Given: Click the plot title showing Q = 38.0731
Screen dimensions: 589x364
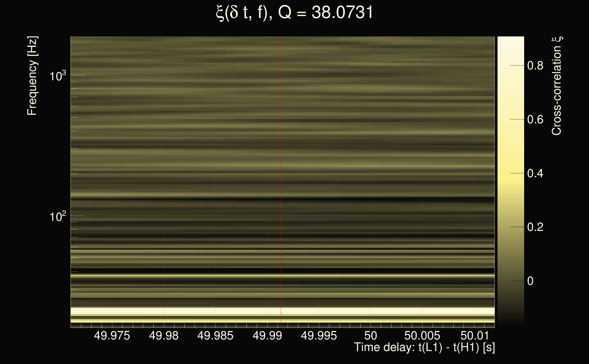Looking at the screenshot, I should 294,13.
